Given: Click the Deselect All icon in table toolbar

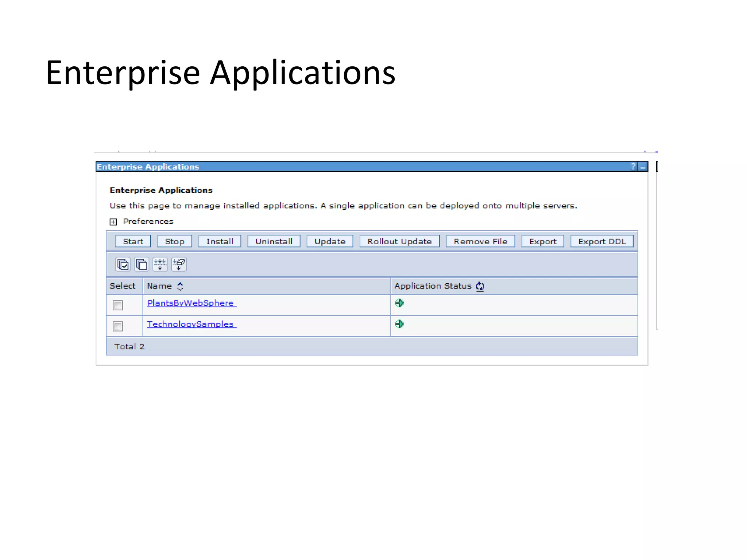Looking at the screenshot, I should tap(142, 264).
